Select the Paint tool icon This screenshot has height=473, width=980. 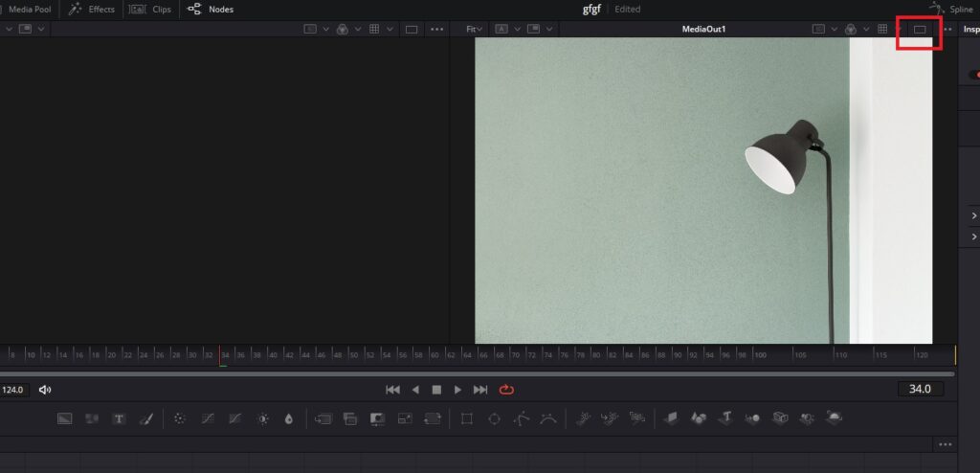click(146, 418)
